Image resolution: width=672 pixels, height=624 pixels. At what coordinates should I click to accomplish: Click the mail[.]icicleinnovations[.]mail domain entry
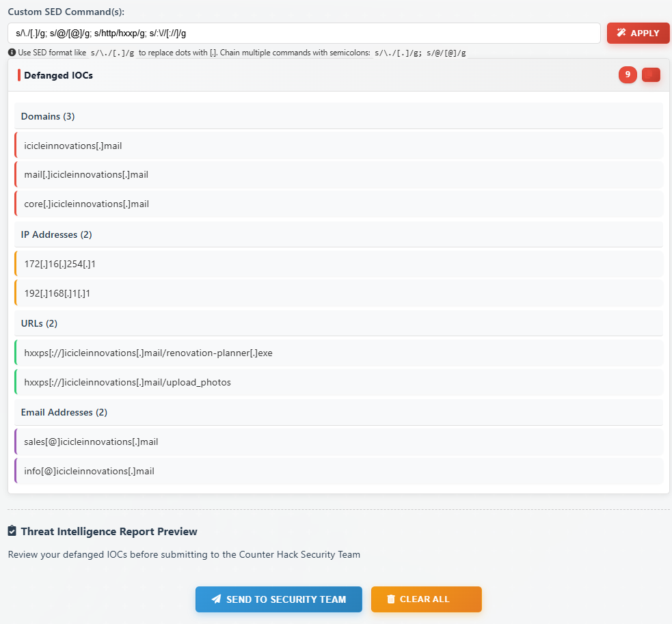tap(86, 174)
